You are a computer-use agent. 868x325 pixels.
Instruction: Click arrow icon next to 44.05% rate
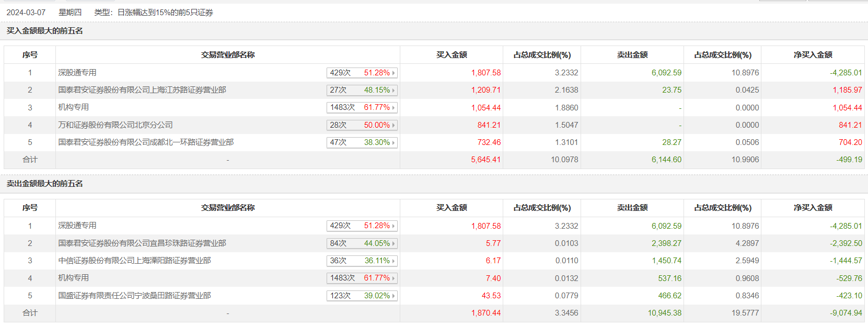[394, 244]
